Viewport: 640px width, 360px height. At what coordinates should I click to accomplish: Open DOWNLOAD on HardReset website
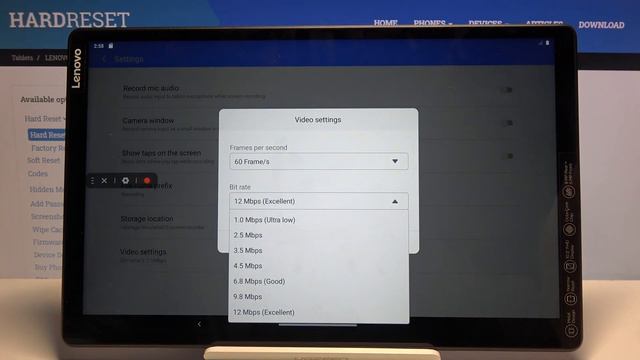[x=601, y=25]
